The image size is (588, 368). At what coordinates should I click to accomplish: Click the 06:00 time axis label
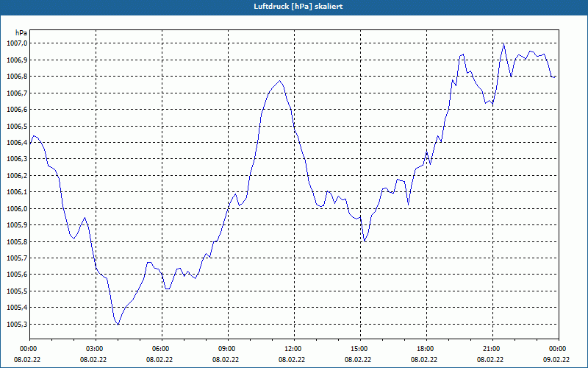coord(162,349)
